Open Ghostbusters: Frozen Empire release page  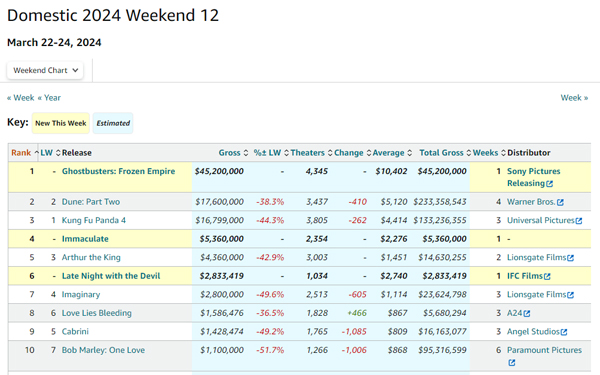point(118,171)
